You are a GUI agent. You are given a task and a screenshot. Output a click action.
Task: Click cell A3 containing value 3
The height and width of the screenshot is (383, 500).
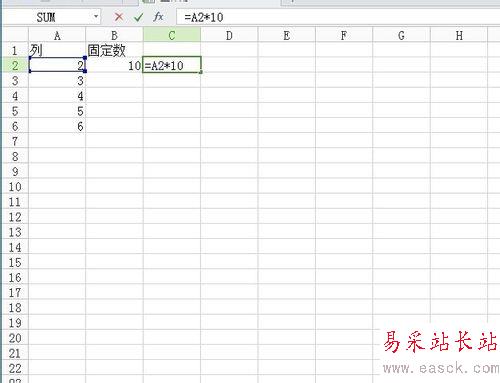[57, 81]
